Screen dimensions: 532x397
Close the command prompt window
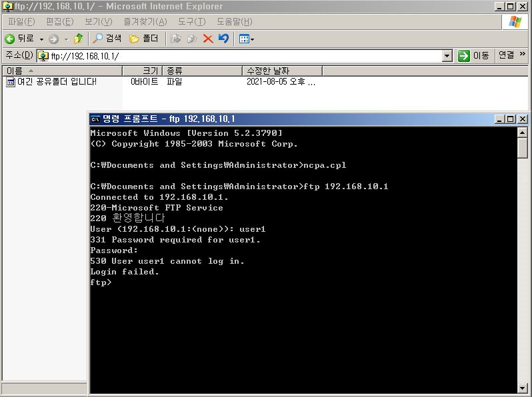[523, 119]
